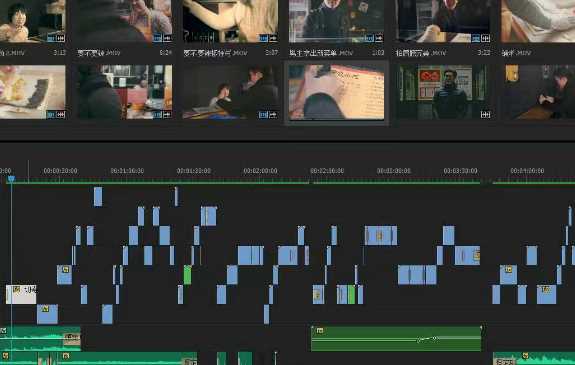Click fx badge on lowest video track blue clip near start
Image resolution: width=575 pixels, height=365 pixels.
click(x=45, y=309)
